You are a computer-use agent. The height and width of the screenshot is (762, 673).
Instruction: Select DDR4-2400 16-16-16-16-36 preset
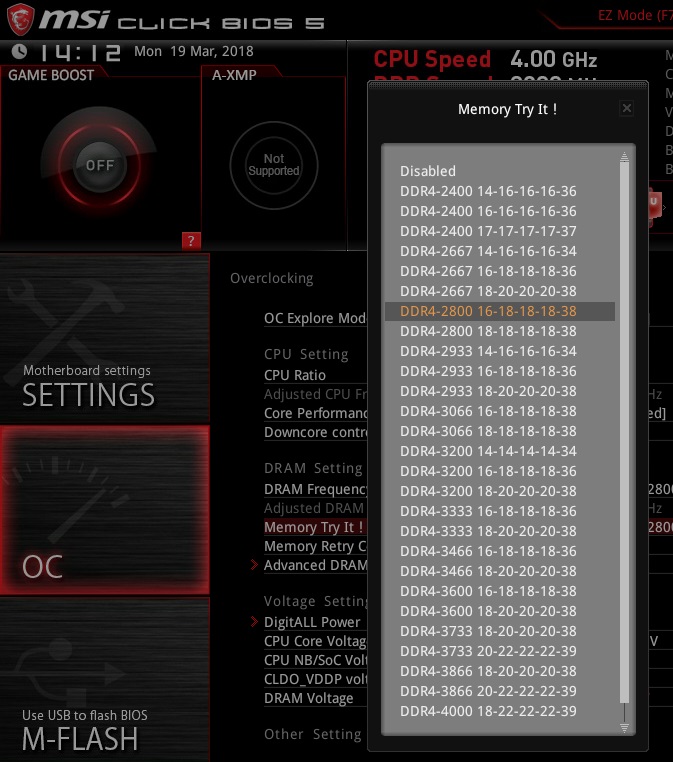(488, 211)
